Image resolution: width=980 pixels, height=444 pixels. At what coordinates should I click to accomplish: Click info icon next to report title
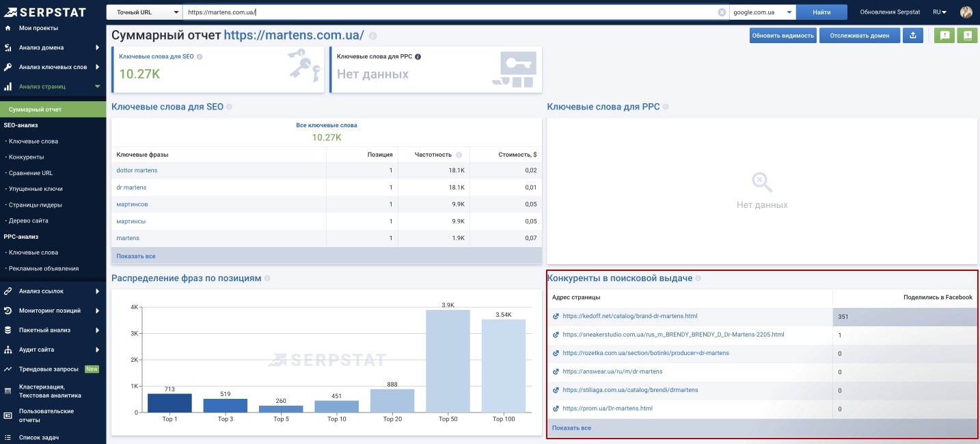[372, 36]
